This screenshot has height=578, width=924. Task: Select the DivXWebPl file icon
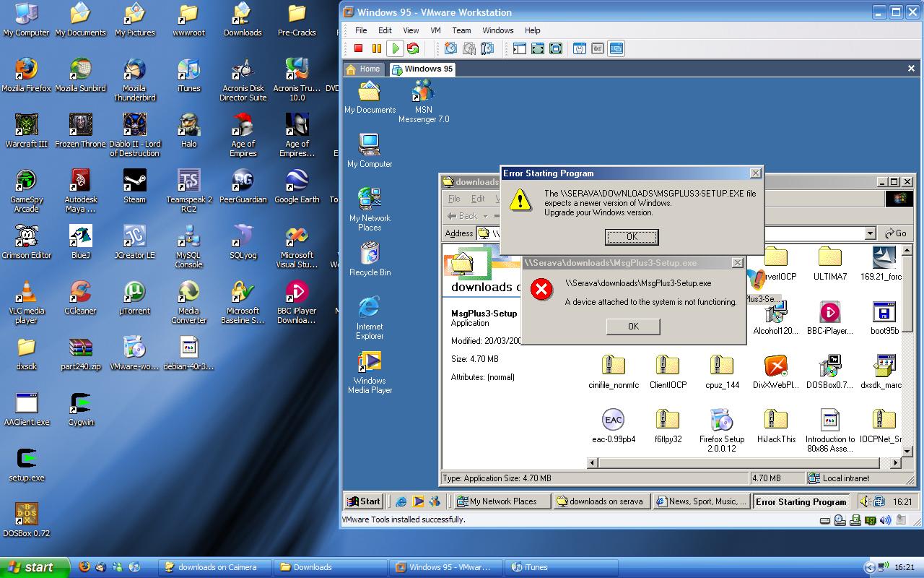tap(775, 372)
